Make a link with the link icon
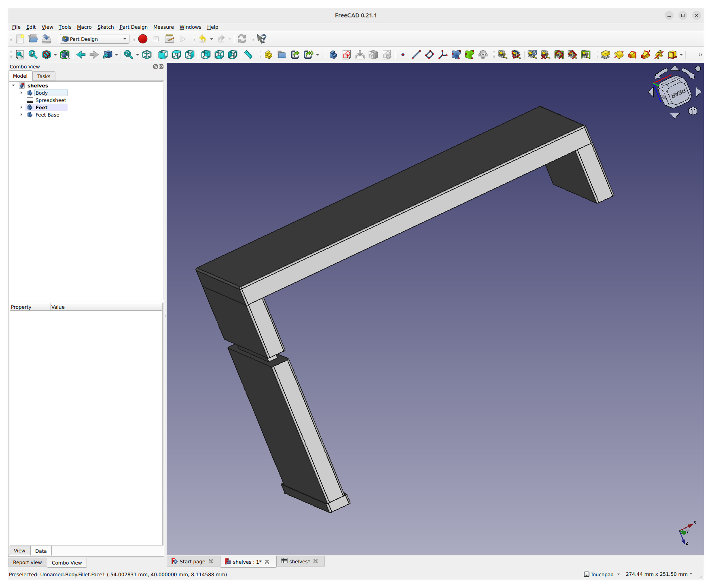 pyautogui.click(x=295, y=55)
